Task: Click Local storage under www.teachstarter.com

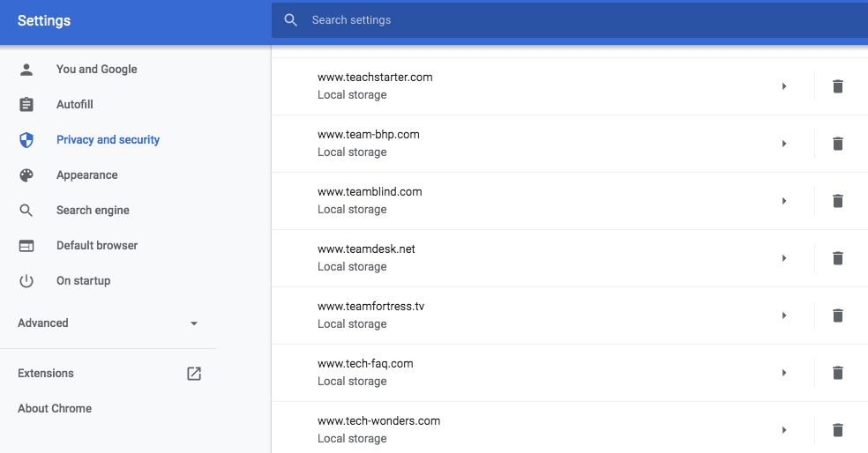Action: [x=352, y=95]
